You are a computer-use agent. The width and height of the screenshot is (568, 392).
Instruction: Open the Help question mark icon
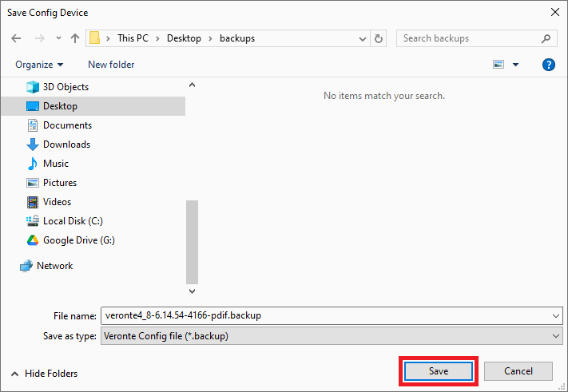coord(548,65)
